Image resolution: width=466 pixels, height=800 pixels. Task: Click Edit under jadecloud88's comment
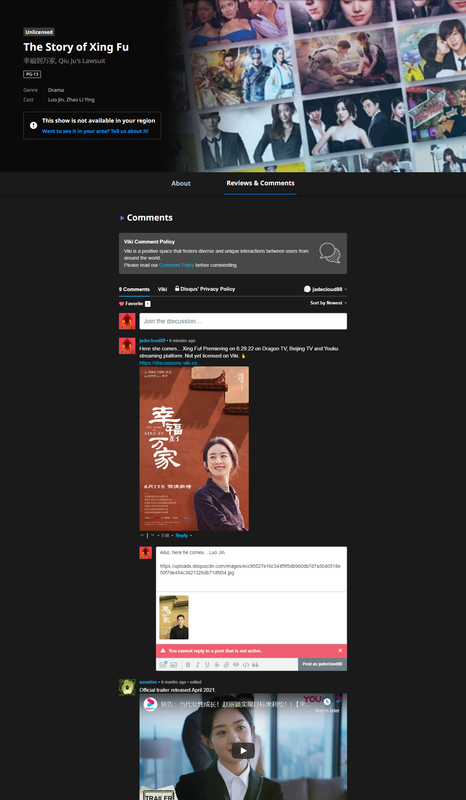(165, 536)
